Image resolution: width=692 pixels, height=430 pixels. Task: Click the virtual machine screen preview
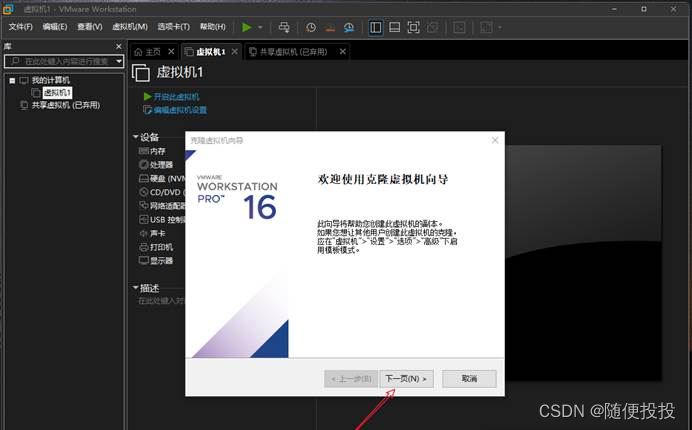point(583,263)
